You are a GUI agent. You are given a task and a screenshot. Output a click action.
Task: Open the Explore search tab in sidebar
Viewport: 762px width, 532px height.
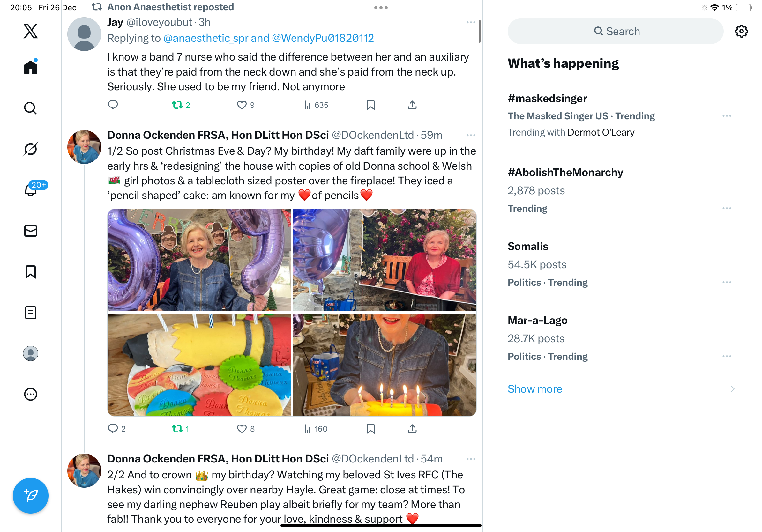tap(31, 108)
